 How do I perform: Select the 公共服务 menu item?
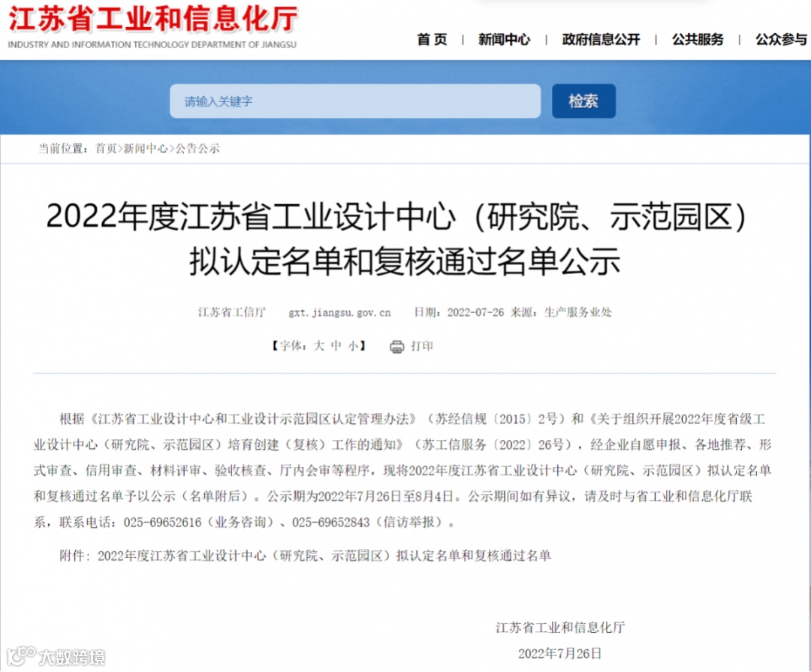[697, 39]
